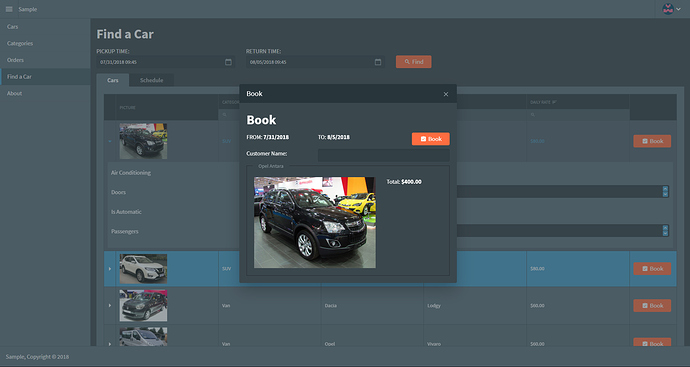This screenshot has height=367, width=690.
Task: Open the Pickup Time calendar picker
Action: point(228,62)
